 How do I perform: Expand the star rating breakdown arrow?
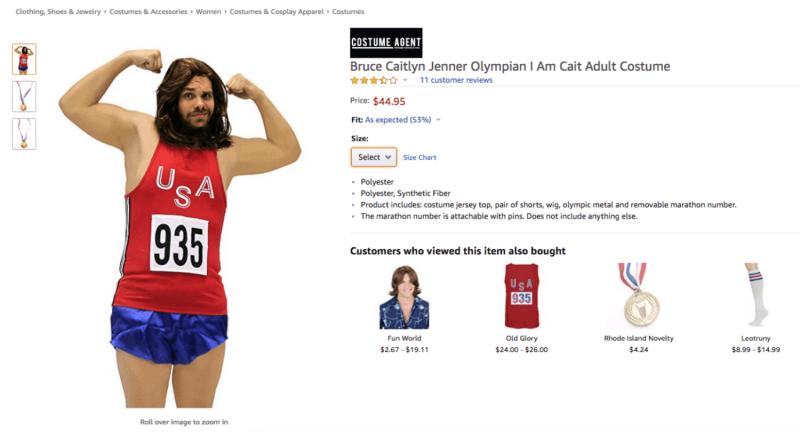pos(406,80)
